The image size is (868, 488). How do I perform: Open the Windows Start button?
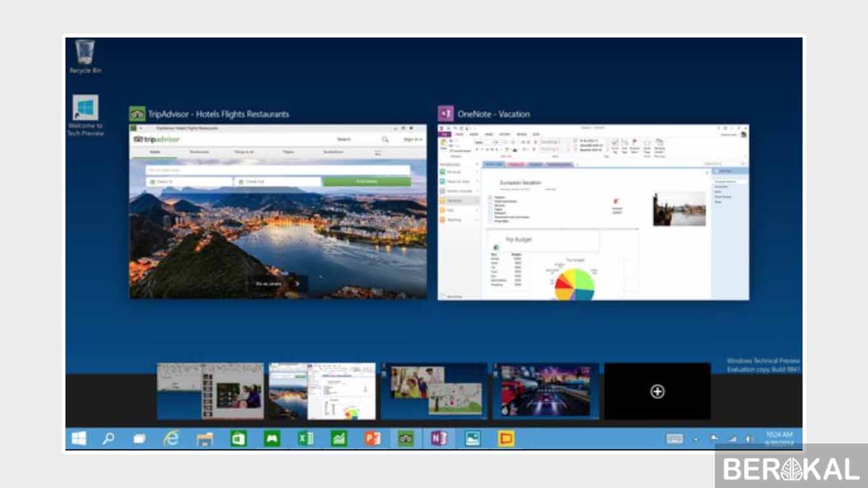(79, 438)
